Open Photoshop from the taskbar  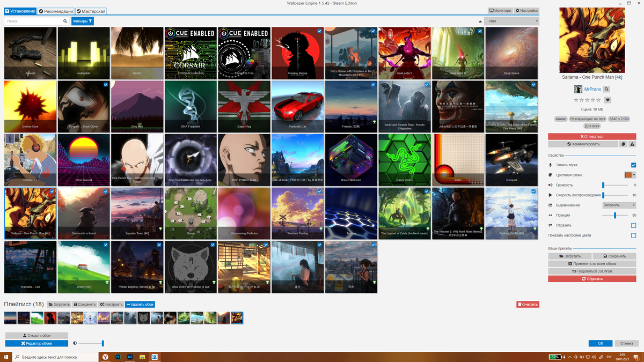[x=118, y=357]
